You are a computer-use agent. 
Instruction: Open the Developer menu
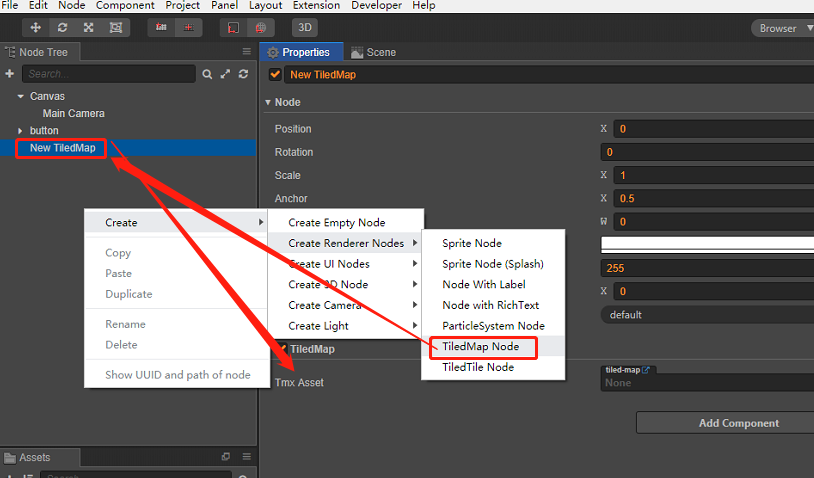click(x=376, y=5)
